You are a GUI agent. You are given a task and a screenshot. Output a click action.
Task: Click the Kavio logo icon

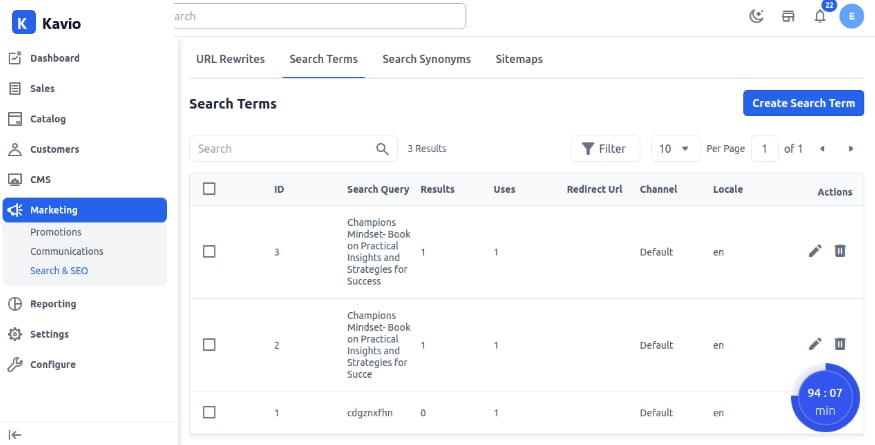pos(23,23)
